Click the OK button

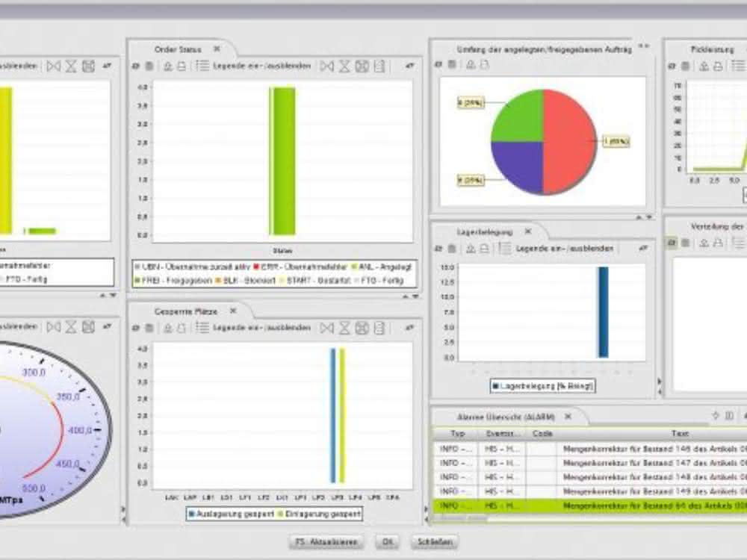coord(387,542)
